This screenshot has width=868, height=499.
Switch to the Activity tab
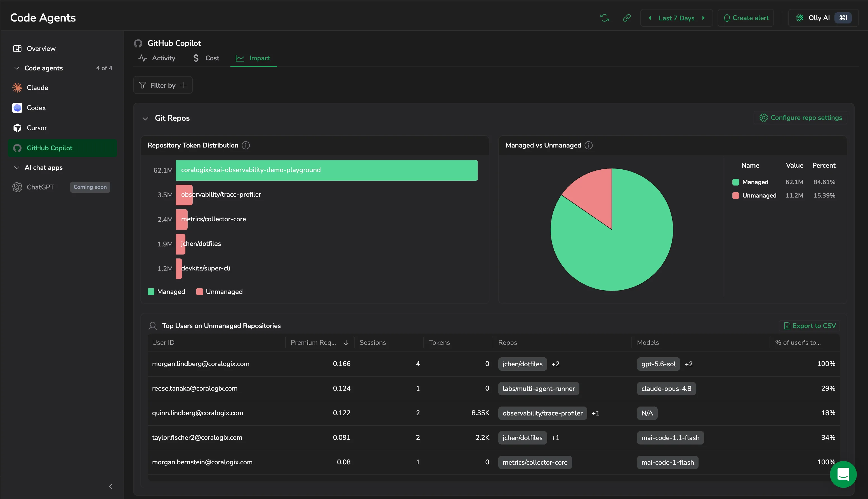pyautogui.click(x=157, y=58)
